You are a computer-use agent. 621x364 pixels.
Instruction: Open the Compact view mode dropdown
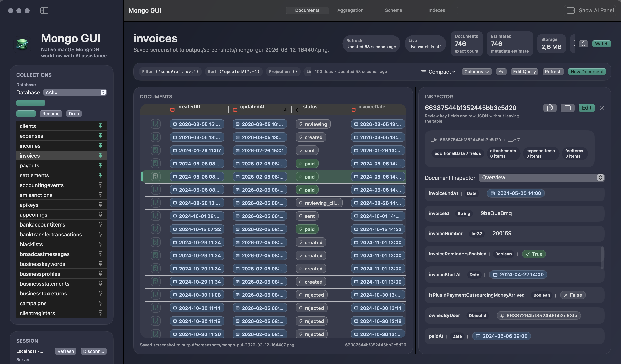pyautogui.click(x=438, y=72)
